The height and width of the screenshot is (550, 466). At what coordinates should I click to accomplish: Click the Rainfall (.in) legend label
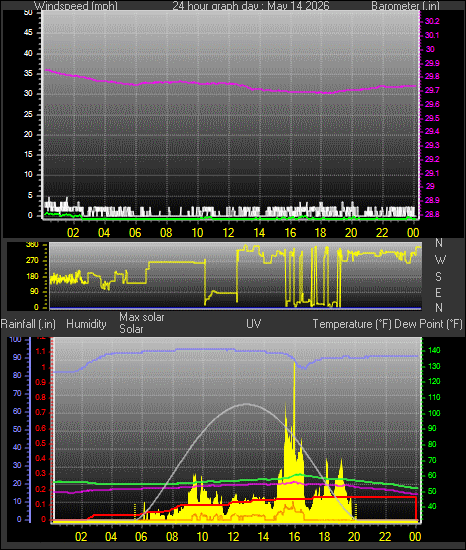click(x=28, y=324)
